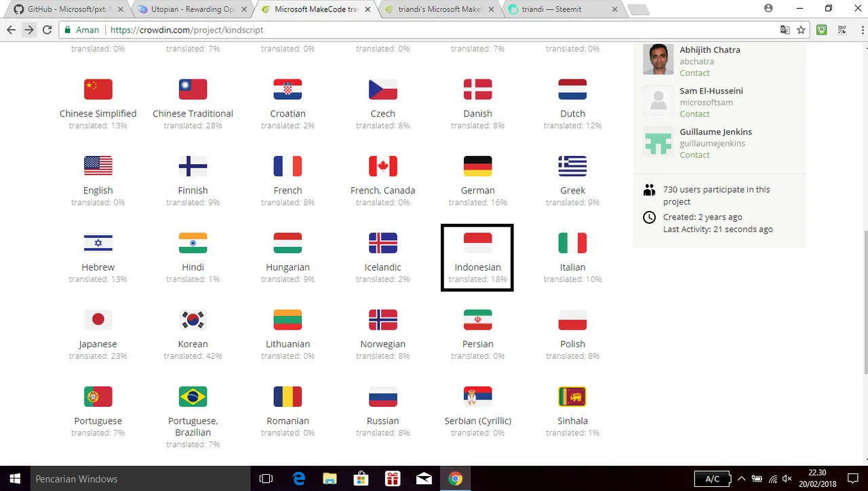
Task: Select the Serbian (Cyrillic) flag icon
Action: click(477, 397)
